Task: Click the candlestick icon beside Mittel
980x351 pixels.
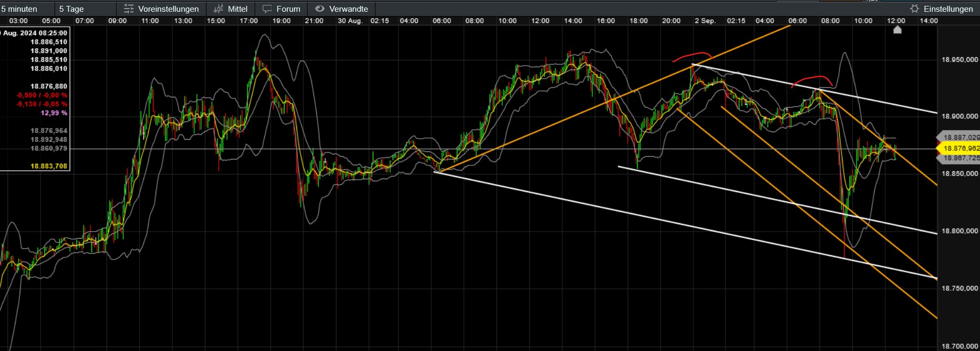Action: pos(218,9)
